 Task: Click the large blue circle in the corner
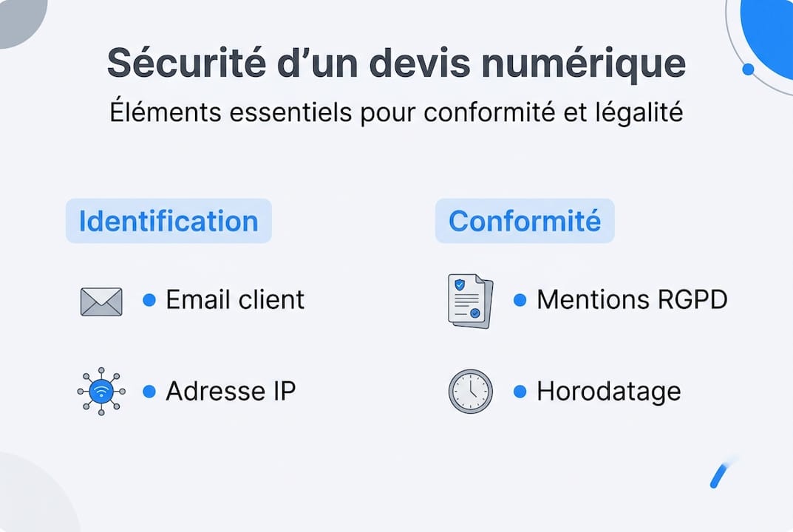772,33
